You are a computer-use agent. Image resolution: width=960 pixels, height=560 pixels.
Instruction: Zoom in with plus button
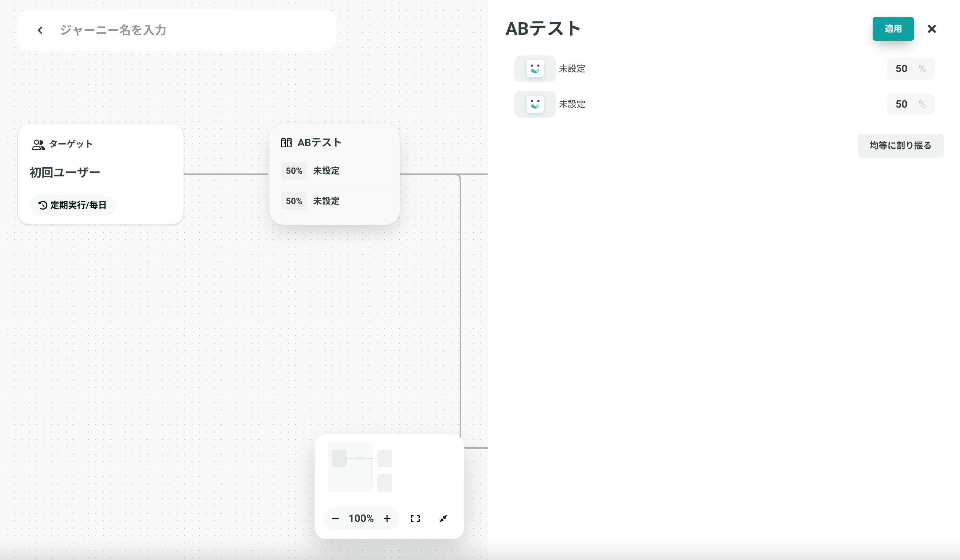pyautogui.click(x=387, y=519)
